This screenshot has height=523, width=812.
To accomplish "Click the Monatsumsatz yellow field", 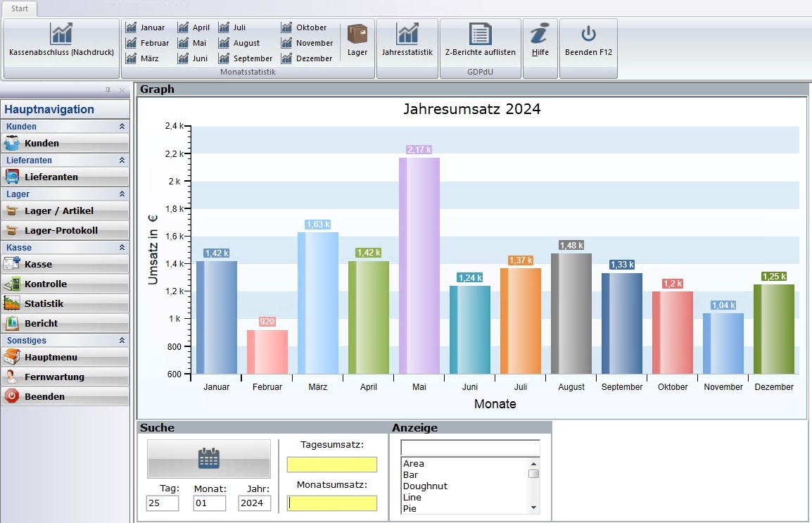I will coord(332,503).
